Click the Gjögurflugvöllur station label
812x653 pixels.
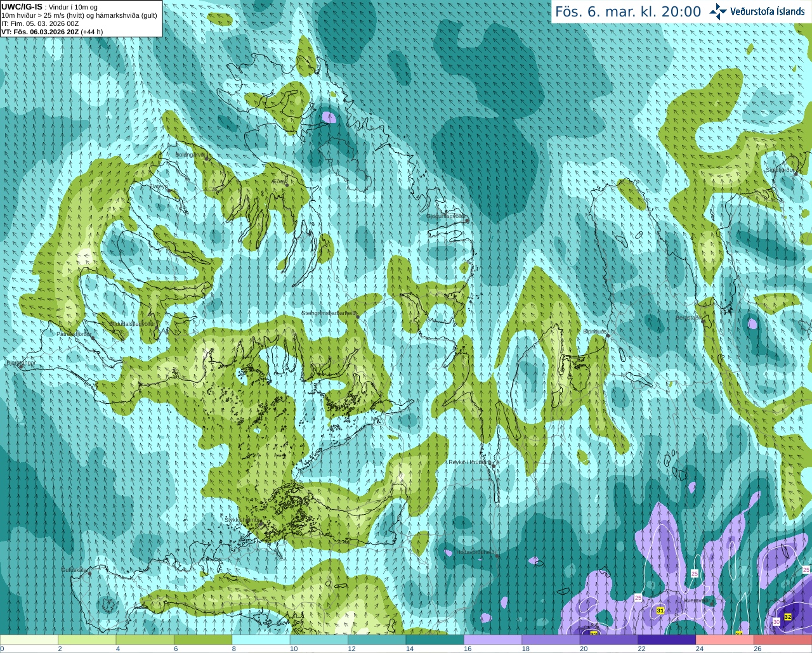447,216
